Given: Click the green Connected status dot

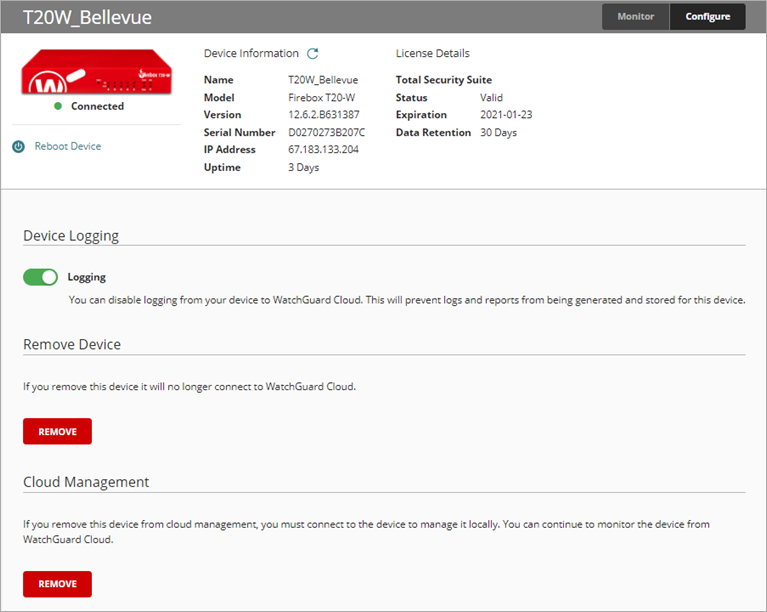Looking at the screenshot, I should tap(58, 106).
